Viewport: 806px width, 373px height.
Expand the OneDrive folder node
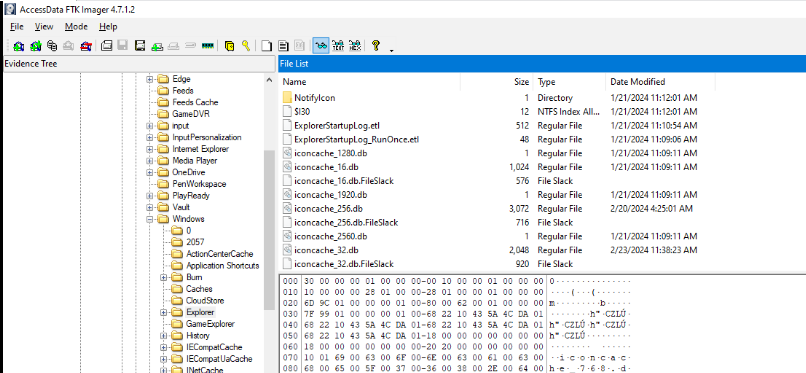150,173
